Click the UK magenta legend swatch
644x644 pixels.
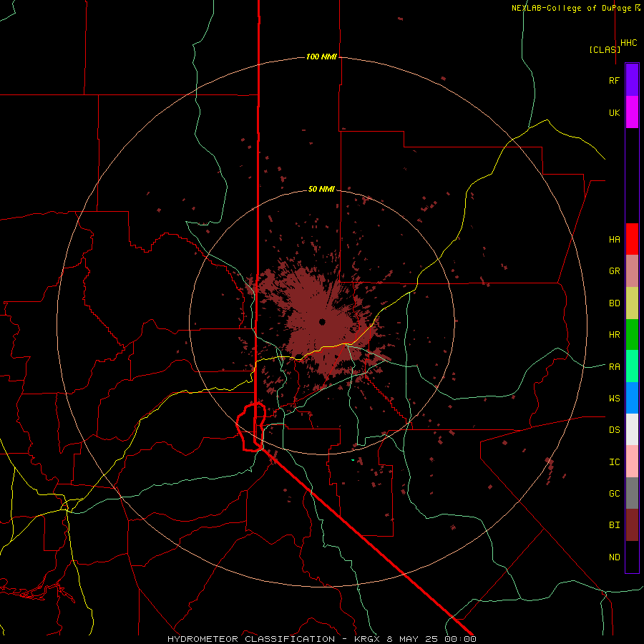point(632,112)
